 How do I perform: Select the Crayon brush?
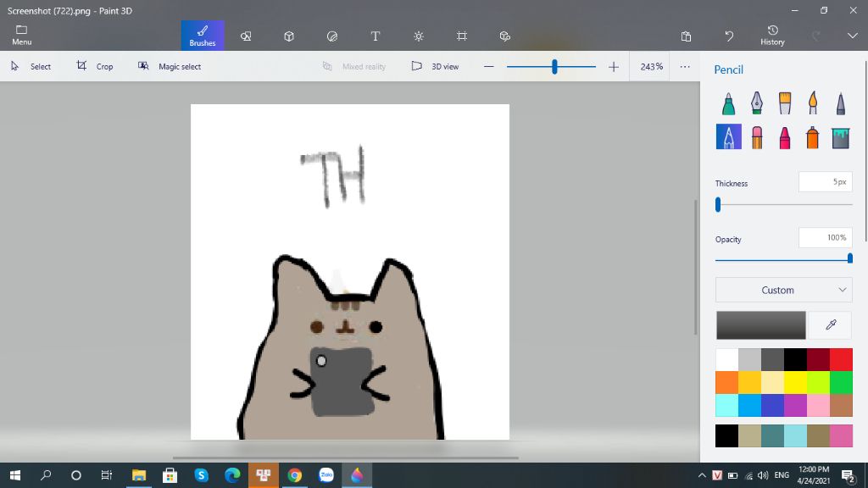(784, 136)
